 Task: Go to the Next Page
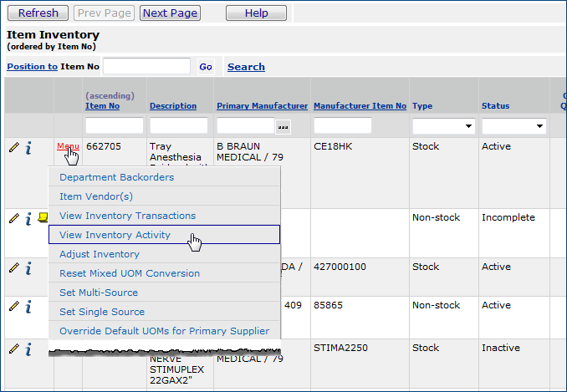coord(170,13)
